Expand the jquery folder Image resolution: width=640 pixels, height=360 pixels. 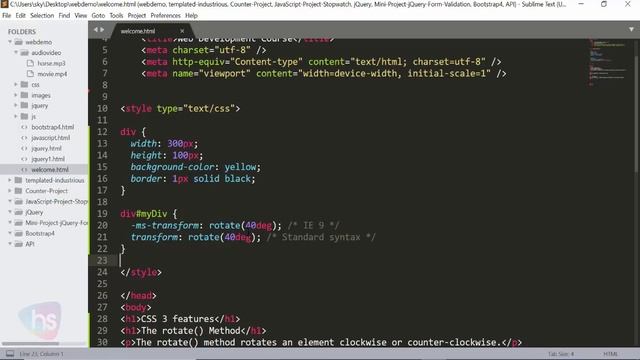click(x=16, y=106)
